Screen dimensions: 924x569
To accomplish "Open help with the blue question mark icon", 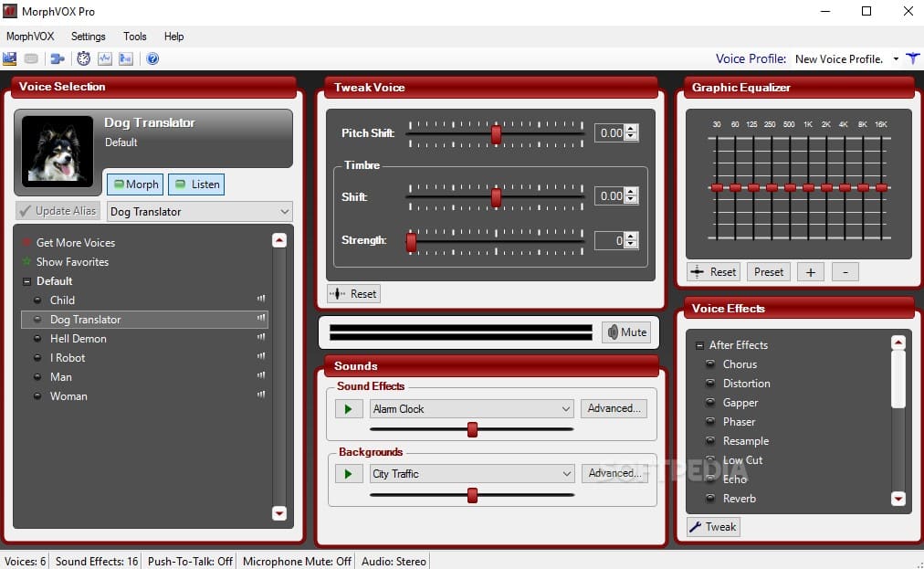I will [x=152, y=58].
